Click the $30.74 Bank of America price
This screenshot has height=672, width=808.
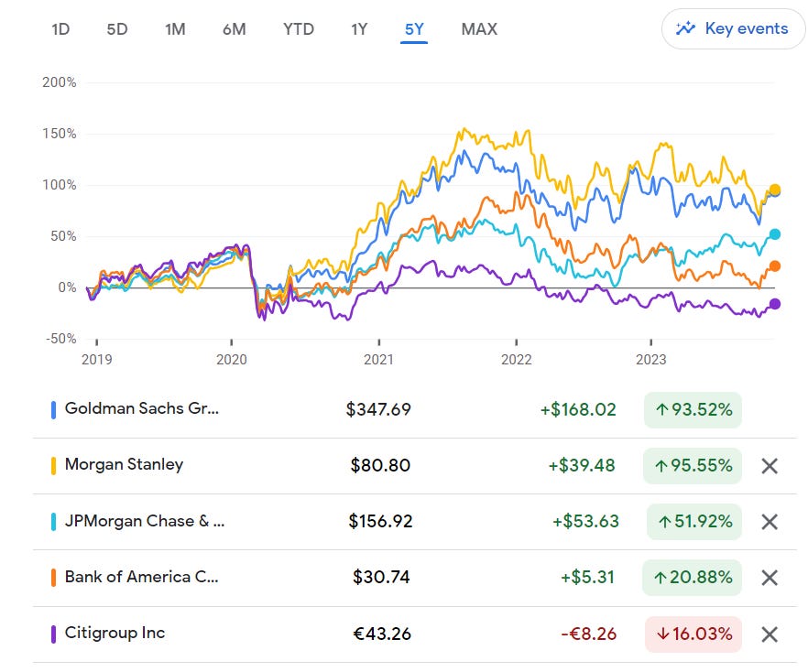click(381, 578)
